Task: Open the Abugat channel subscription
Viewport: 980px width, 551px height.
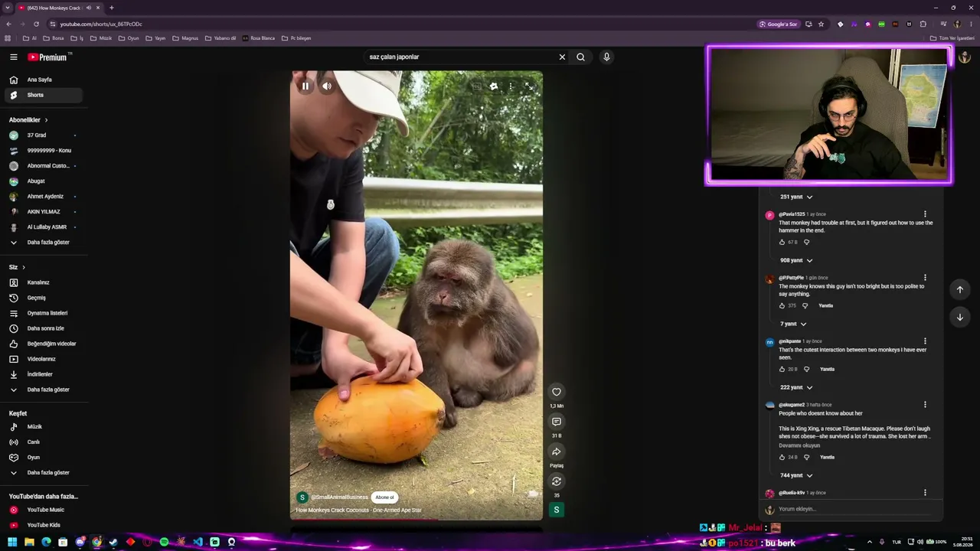Action: [x=44, y=181]
